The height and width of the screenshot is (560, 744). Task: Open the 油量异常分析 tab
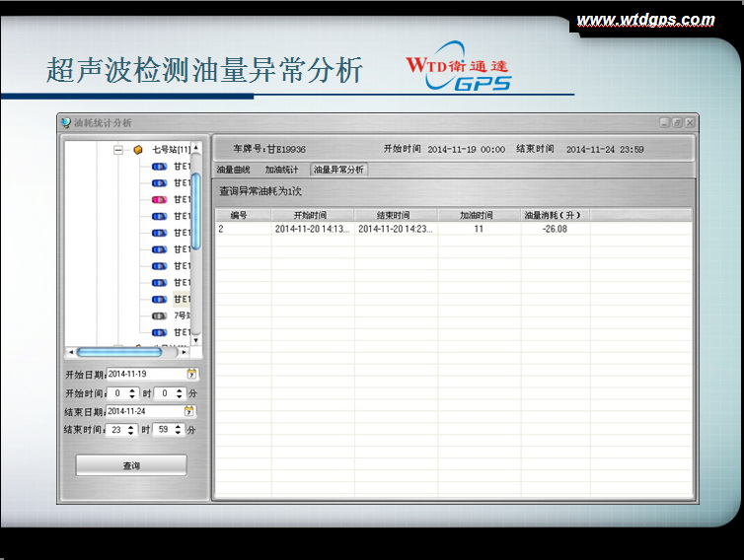coord(338,170)
